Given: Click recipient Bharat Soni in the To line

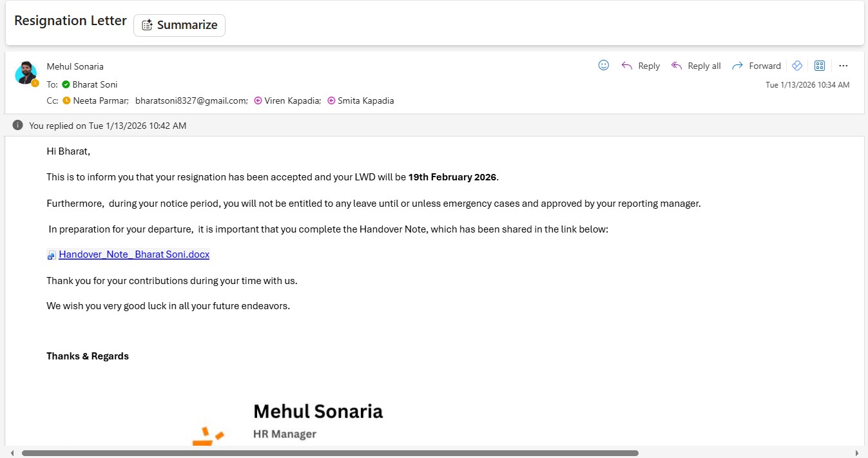Looking at the screenshot, I should click(95, 84).
